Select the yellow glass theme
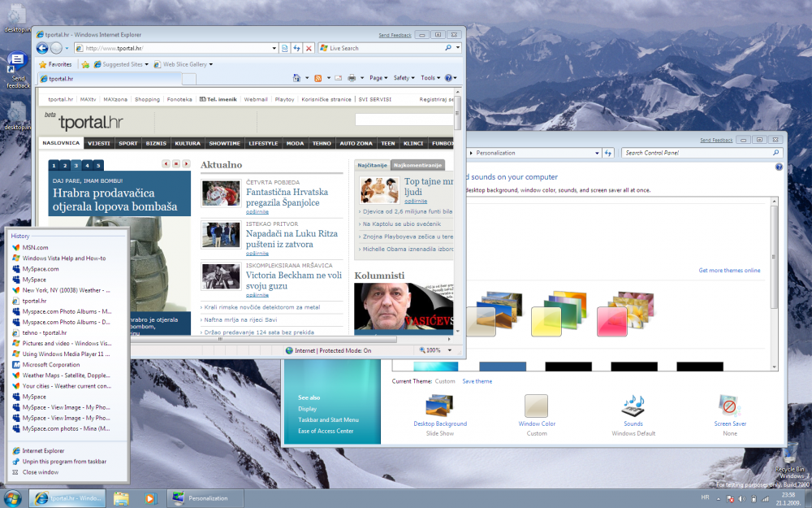Viewport: 812px width, 508px height. click(559, 314)
